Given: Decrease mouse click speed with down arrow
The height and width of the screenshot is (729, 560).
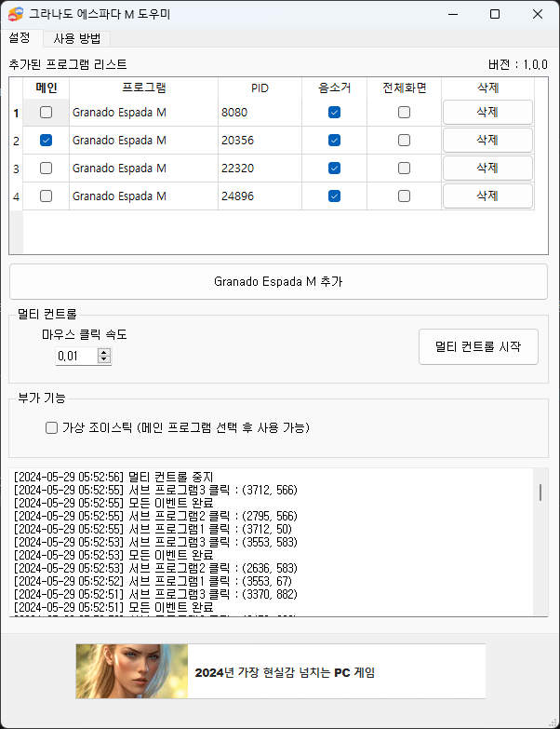Looking at the screenshot, I should [104, 360].
